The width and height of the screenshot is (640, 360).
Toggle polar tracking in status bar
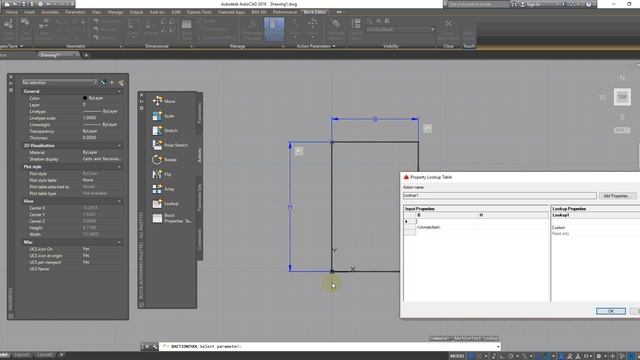pyautogui.click(x=510, y=356)
